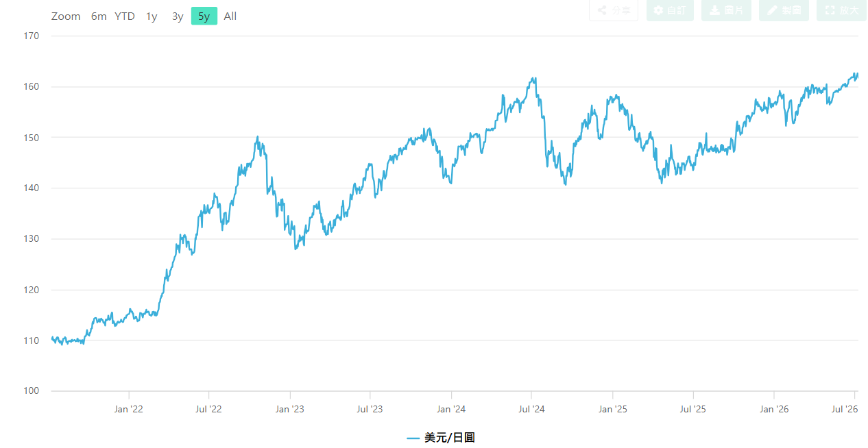
Task: Click the 150 y-axis value
Action: [32, 138]
